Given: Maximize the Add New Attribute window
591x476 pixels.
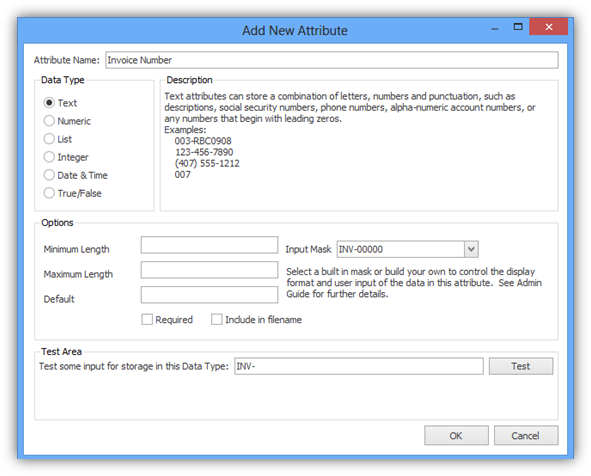Looking at the screenshot, I should tap(518, 27).
